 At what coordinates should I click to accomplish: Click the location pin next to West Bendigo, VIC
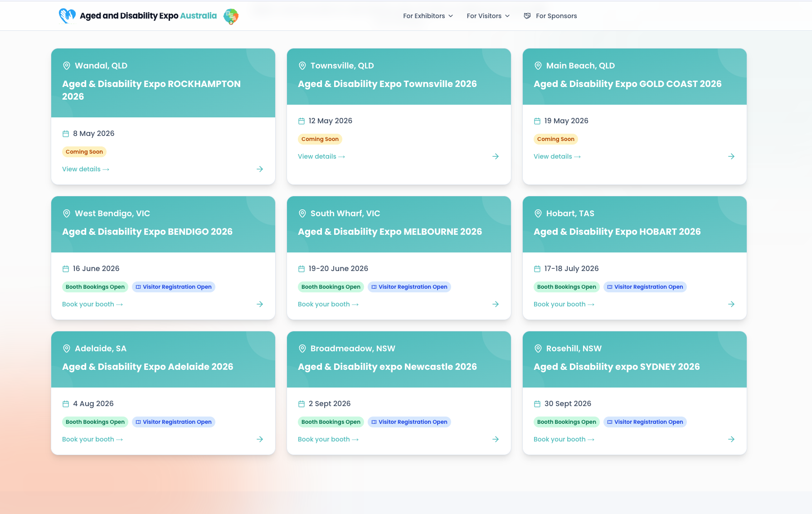tap(67, 213)
